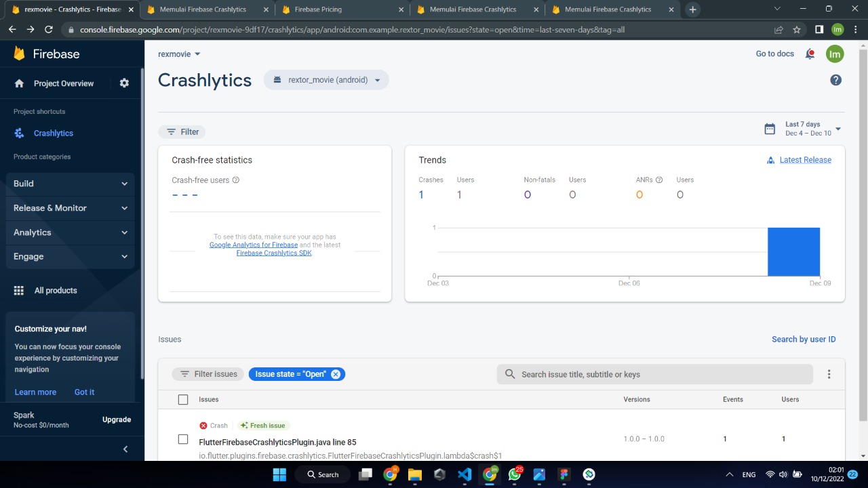The image size is (868, 488).
Task: Open the Last 7 days date dropdown
Action: (812, 129)
